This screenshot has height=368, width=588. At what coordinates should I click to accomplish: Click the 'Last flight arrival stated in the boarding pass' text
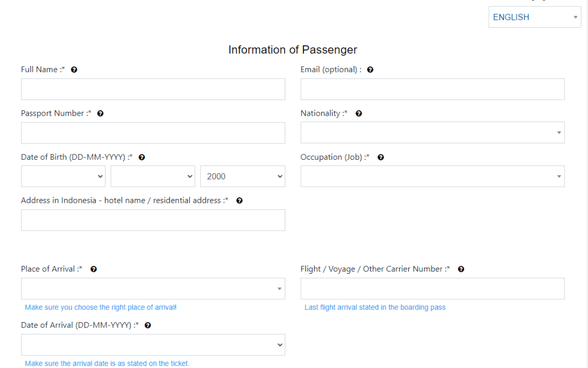point(375,307)
